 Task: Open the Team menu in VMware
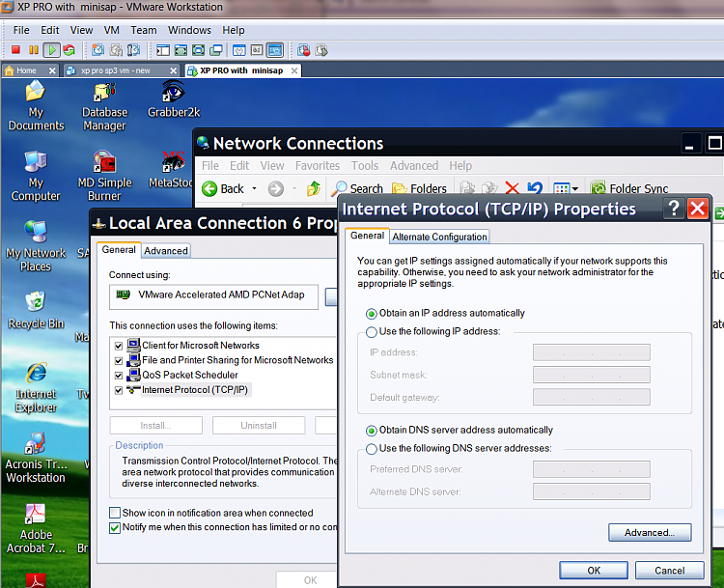144,30
